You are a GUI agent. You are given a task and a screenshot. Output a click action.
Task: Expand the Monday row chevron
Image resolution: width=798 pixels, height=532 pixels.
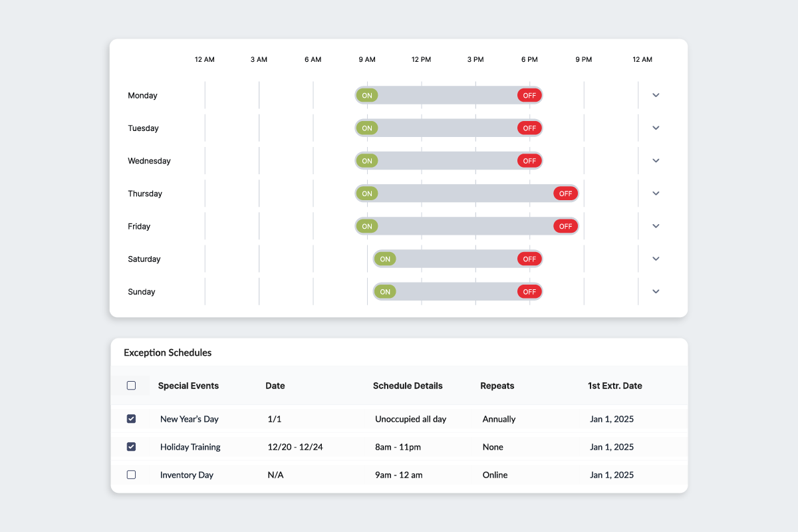pos(656,95)
